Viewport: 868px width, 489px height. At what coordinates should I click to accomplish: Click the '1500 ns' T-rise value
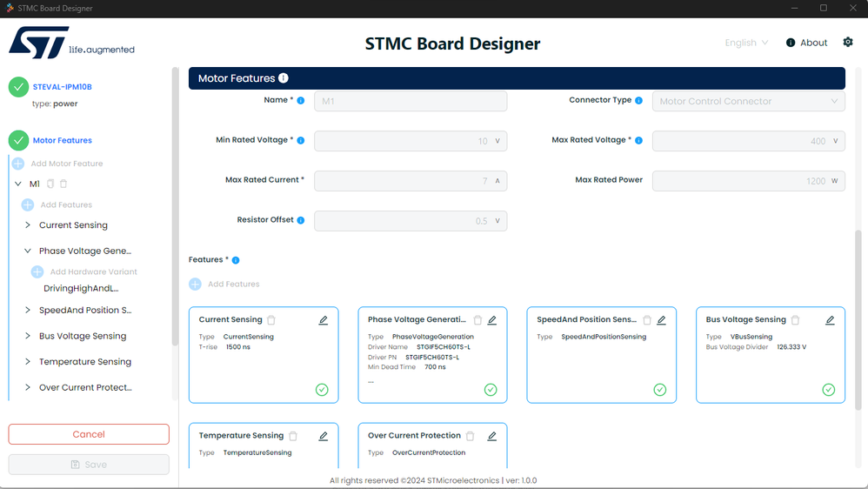(x=238, y=346)
